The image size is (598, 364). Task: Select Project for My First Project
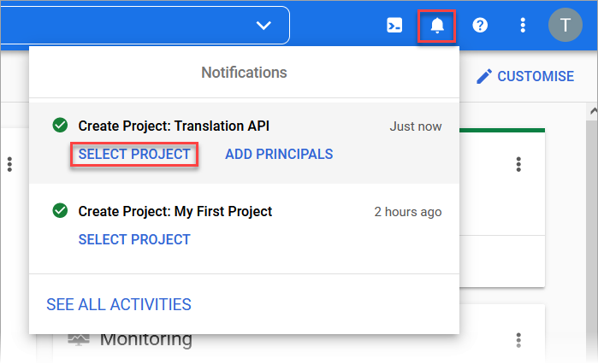click(x=134, y=239)
